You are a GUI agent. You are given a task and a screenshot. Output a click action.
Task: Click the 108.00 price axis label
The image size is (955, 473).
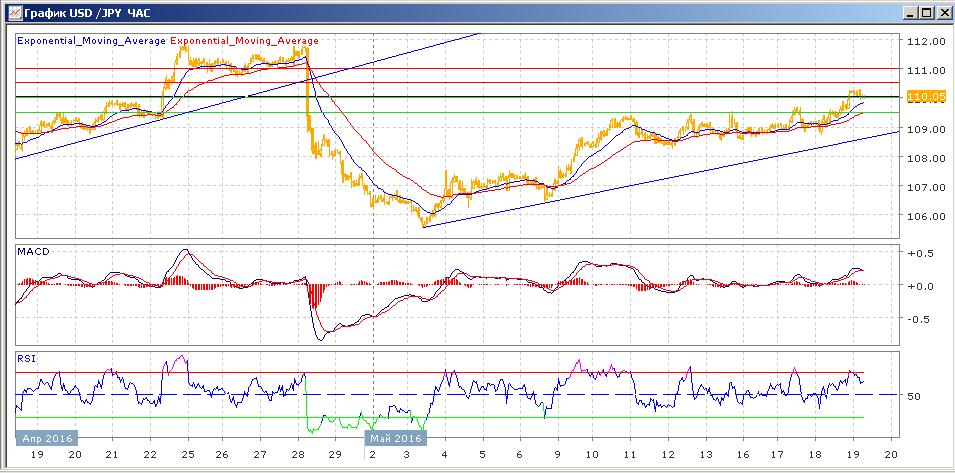pyautogui.click(x=926, y=158)
